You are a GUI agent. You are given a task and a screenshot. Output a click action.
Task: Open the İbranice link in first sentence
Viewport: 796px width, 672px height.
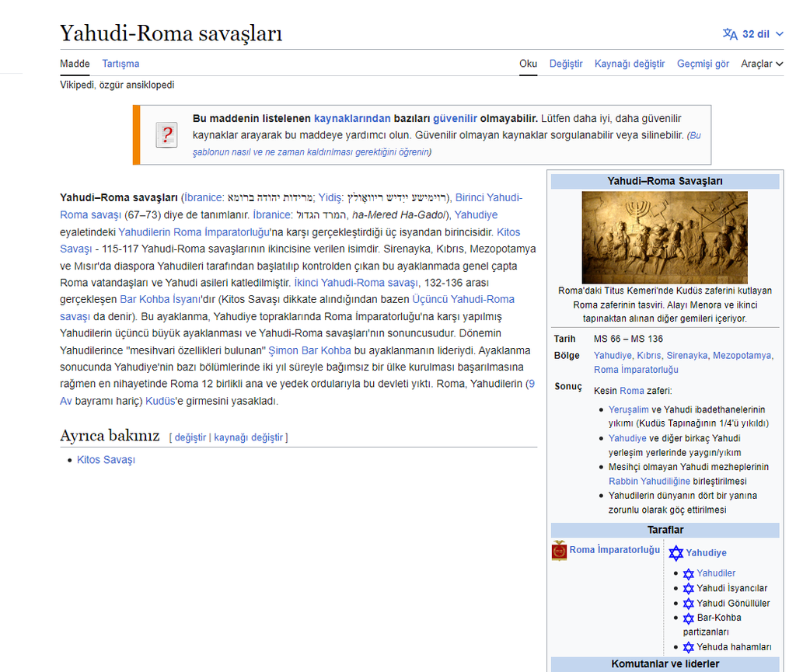[x=203, y=197]
